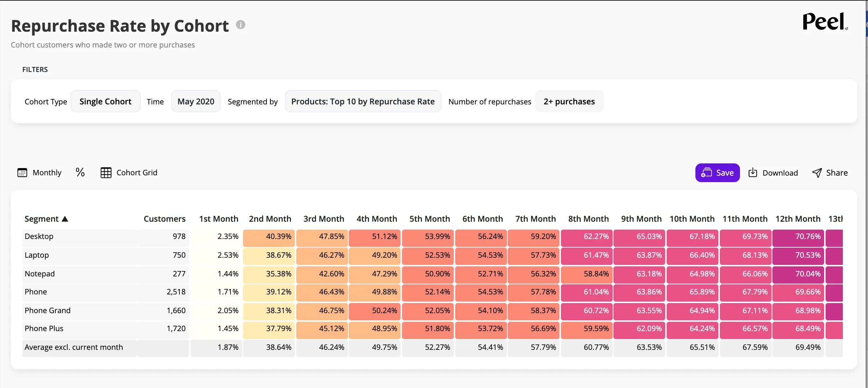Click the Cohort Grid table icon
Screen dimensions: 868x388
106,173
